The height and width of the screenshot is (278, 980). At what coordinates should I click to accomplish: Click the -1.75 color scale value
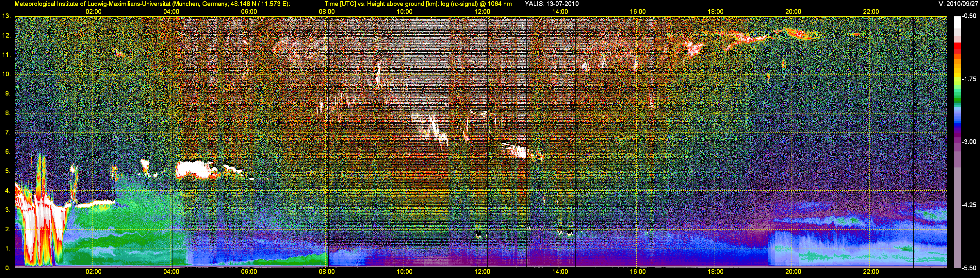click(969, 79)
